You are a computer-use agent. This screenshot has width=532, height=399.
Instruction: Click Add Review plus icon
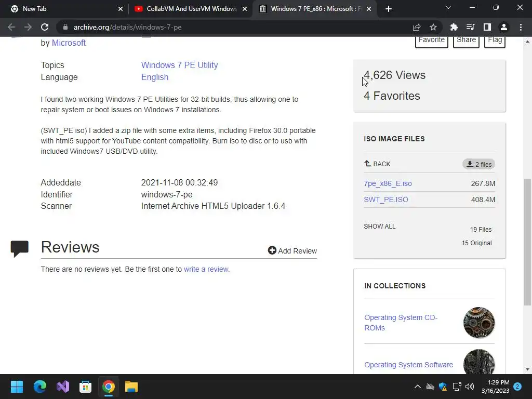click(272, 250)
